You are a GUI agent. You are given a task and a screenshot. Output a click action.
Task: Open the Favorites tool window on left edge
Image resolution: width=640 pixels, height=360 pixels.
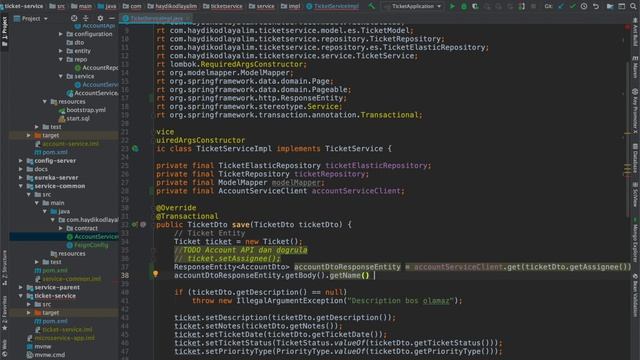4,313
